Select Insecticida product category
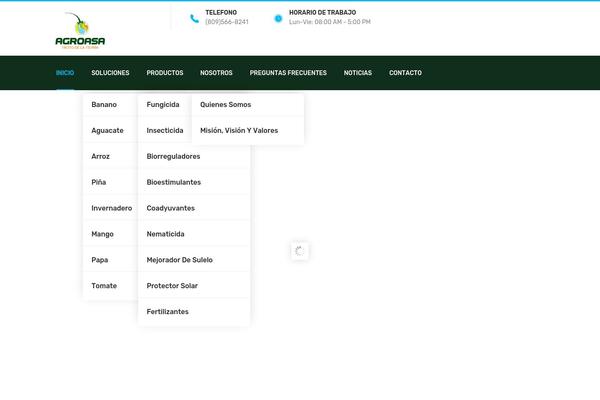The width and height of the screenshot is (600, 400). click(x=165, y=131)
